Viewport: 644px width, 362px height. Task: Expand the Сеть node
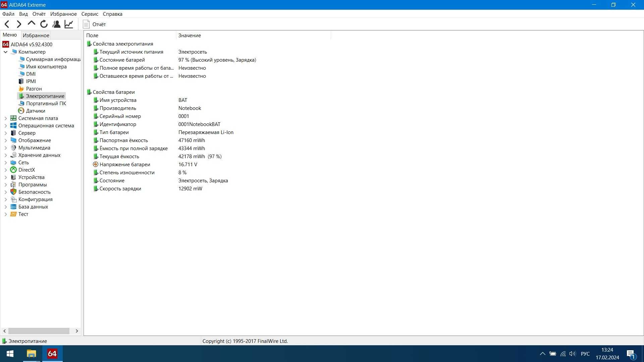tap(6, 163)
